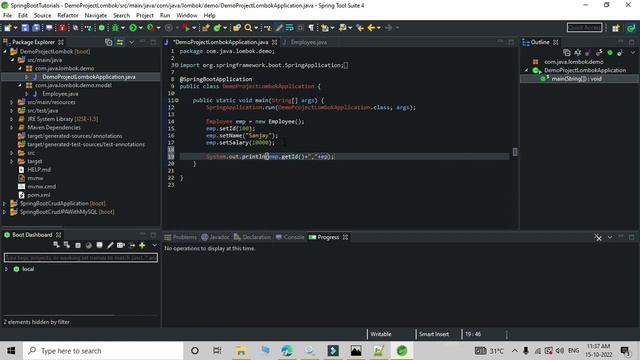Screen dimensions: 640x360
Task: Click the Windows taskbar search box
Action: pos(103,351)
